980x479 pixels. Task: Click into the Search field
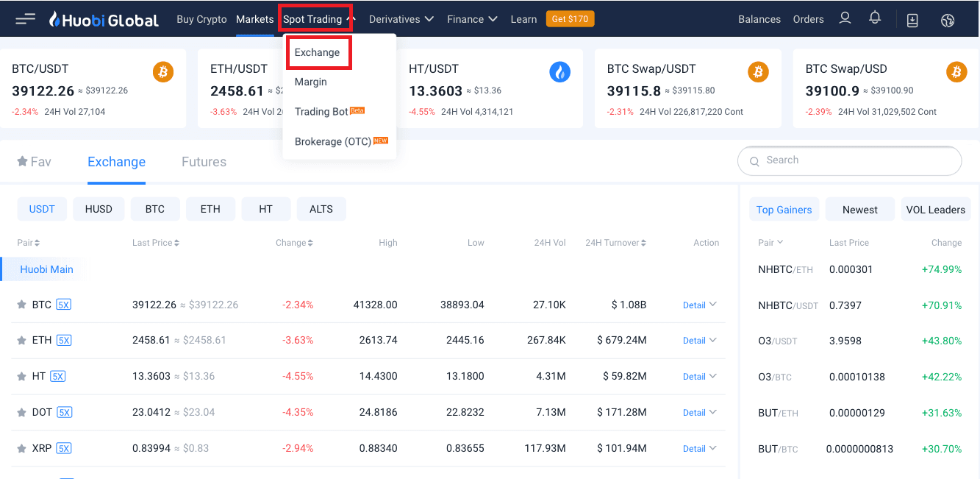[849, 160]
